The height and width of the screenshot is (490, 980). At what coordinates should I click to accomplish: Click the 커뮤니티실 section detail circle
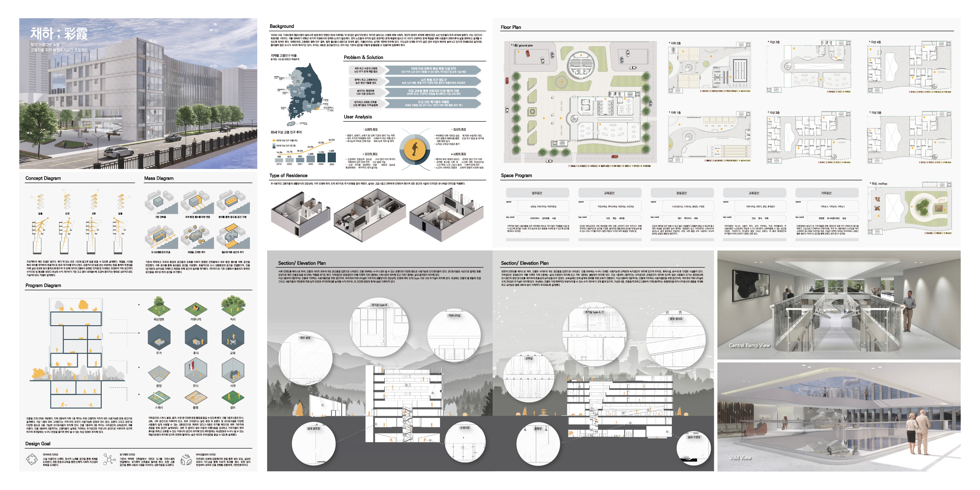454,335
